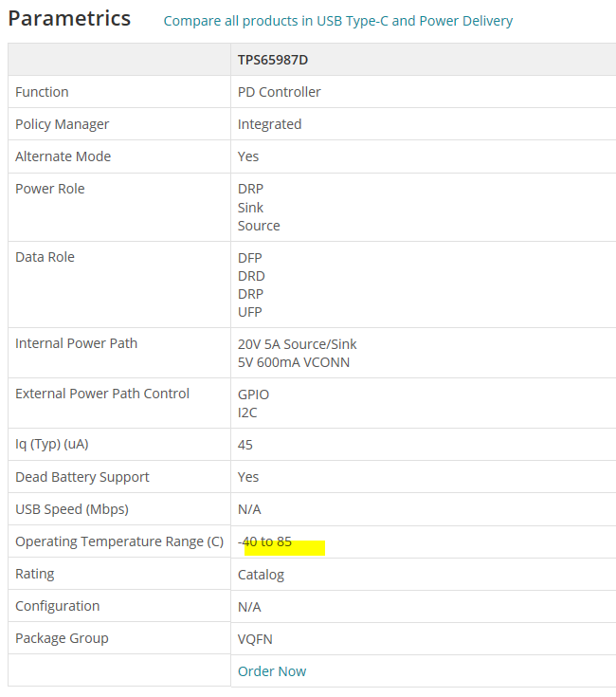The height and width of the screenshot is (697, 616).
Task: Click the Parametrics heading
Action: [69, 19]
